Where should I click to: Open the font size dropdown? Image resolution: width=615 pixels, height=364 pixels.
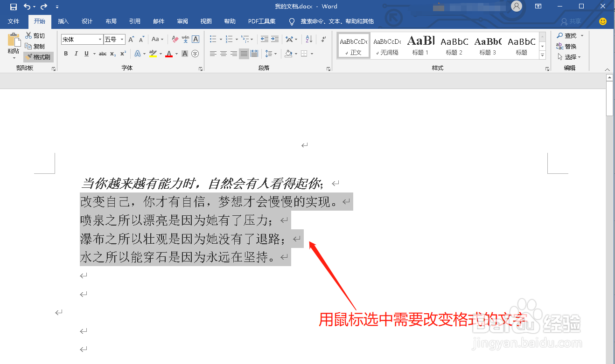click(121, 39)
